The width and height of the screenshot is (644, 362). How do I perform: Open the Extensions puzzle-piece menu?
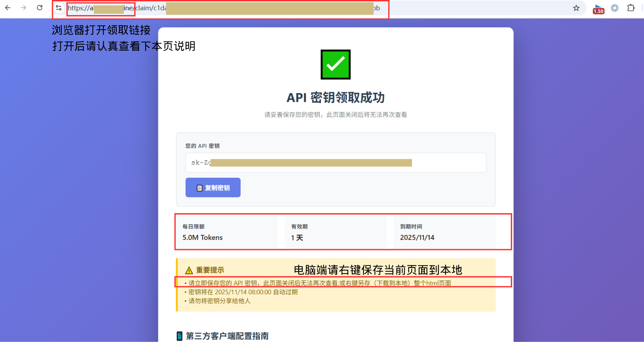pyautogui.click(x=631, y=8)
